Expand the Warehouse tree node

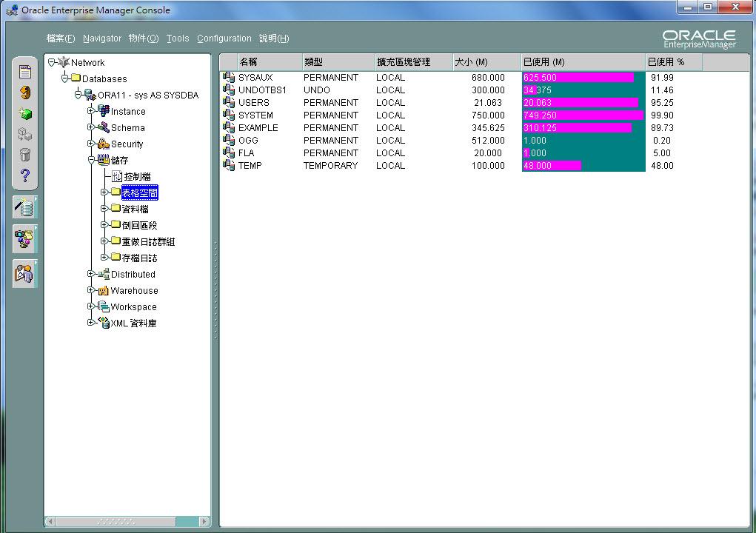[90, 290]
